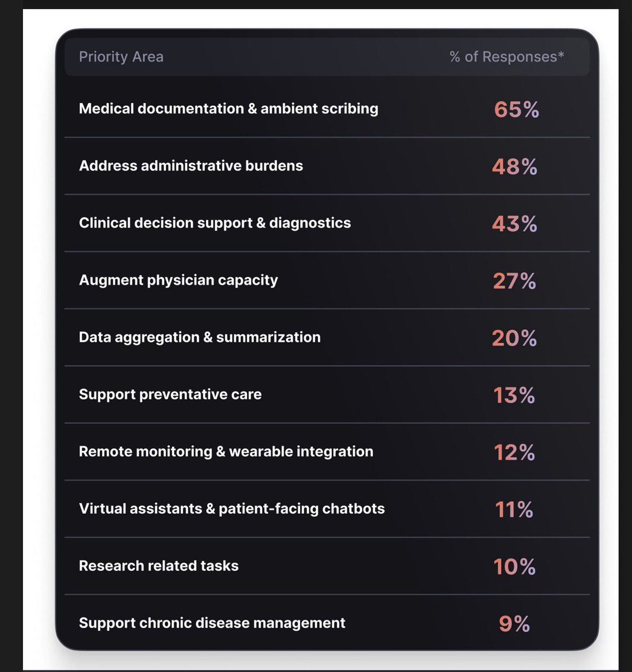632x672 pixels.
Task: Select the Medical documentation & ambient scribing row
Action: coord(229,109)
